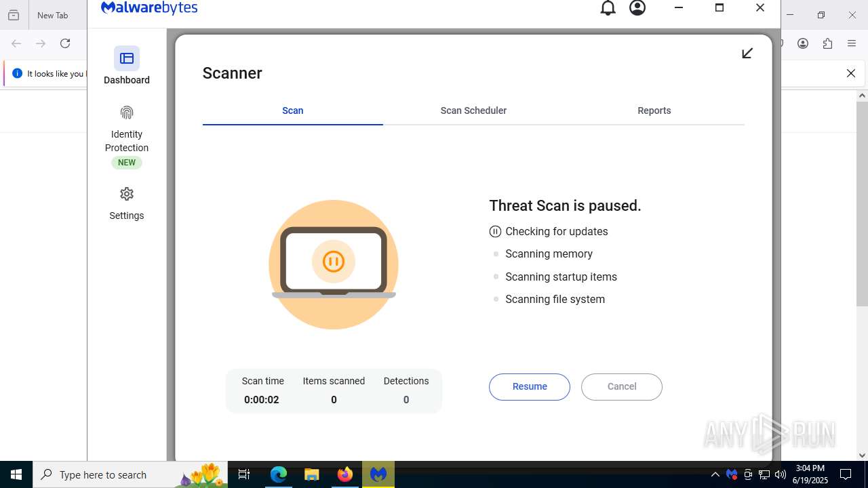Switch to the Scan tab
Image resolution: width=868 pixels, height=488 pixels.
(293, 110)
